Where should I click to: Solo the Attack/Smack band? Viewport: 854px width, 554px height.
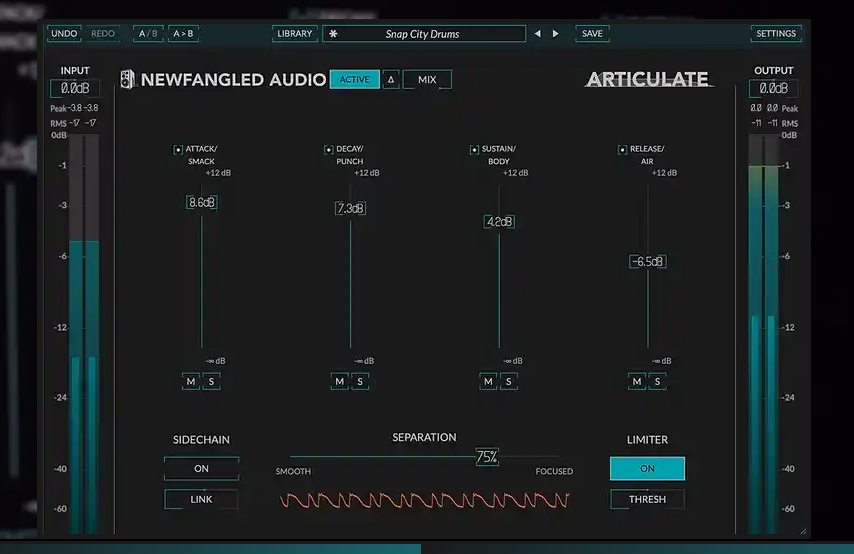(x=211, y=382)
